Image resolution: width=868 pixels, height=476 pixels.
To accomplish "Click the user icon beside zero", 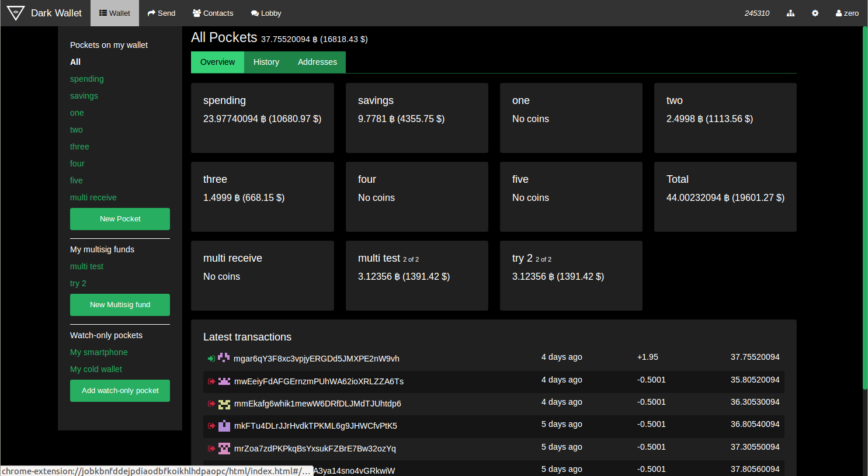I will click(839, 13).
